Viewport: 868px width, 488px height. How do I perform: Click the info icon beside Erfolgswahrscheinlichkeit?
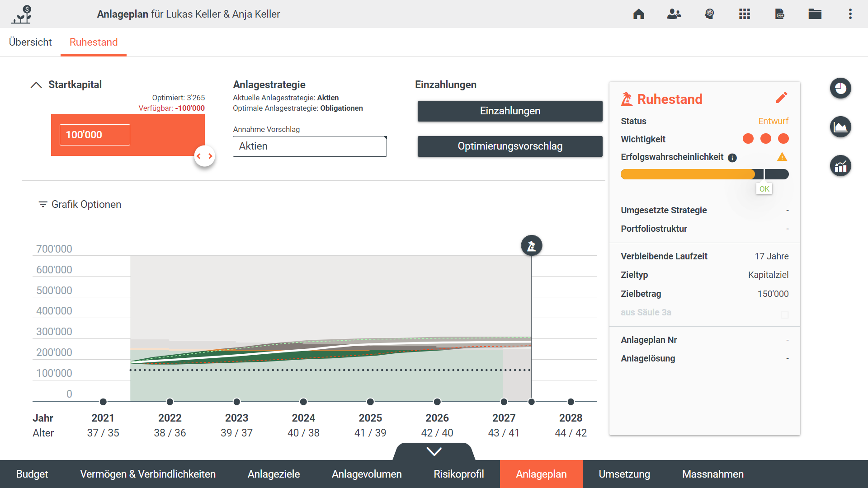(732, 158)
